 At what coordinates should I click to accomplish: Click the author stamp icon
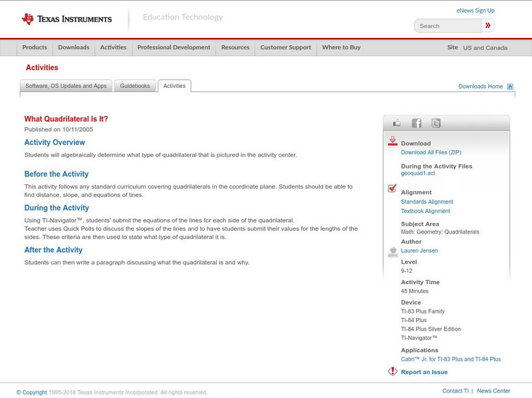click(x=393, y=252)
